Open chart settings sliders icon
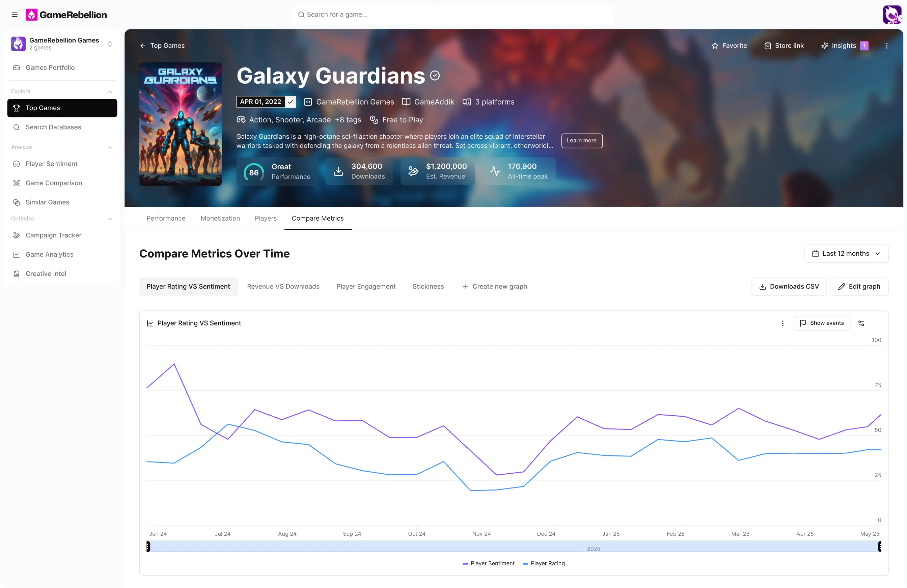 (x=861, y=323)
